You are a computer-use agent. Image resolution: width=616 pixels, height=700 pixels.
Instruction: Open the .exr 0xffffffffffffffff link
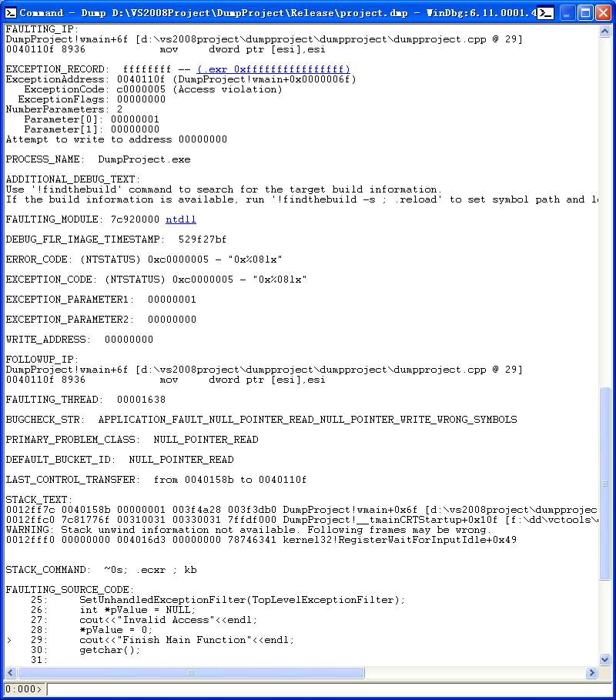point(273,69)
